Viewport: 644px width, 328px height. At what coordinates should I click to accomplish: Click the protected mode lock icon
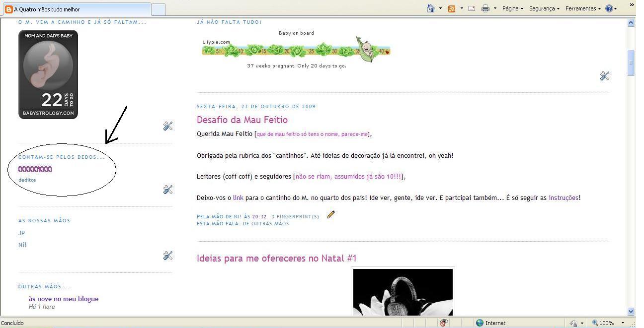coord(573,323)
